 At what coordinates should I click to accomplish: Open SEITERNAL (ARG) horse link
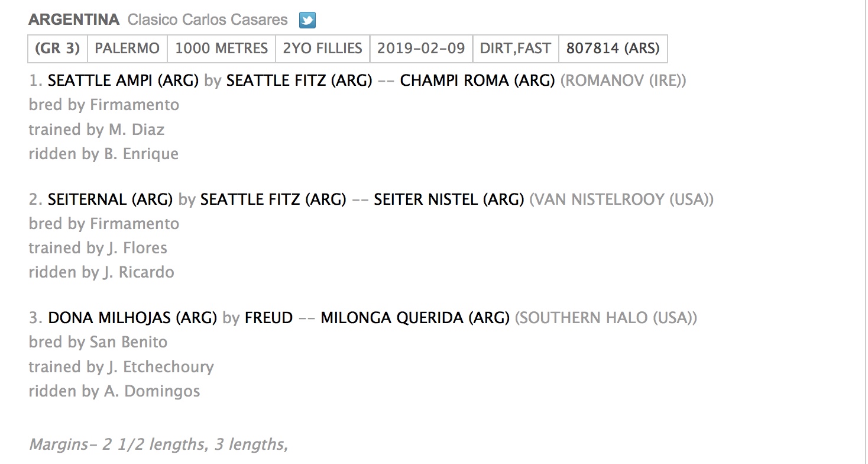tap(111, 199)
